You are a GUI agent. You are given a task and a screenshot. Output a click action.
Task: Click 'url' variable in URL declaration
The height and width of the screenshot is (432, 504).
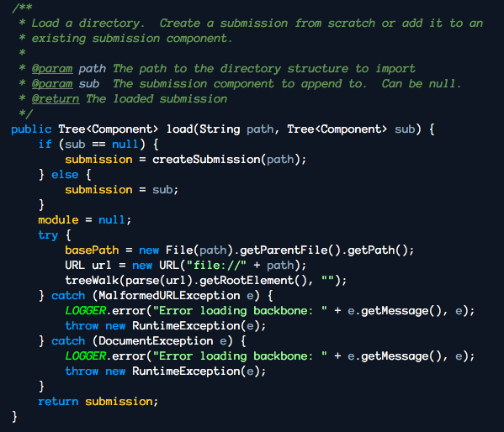pyautogui.click(x=102, y=266)
